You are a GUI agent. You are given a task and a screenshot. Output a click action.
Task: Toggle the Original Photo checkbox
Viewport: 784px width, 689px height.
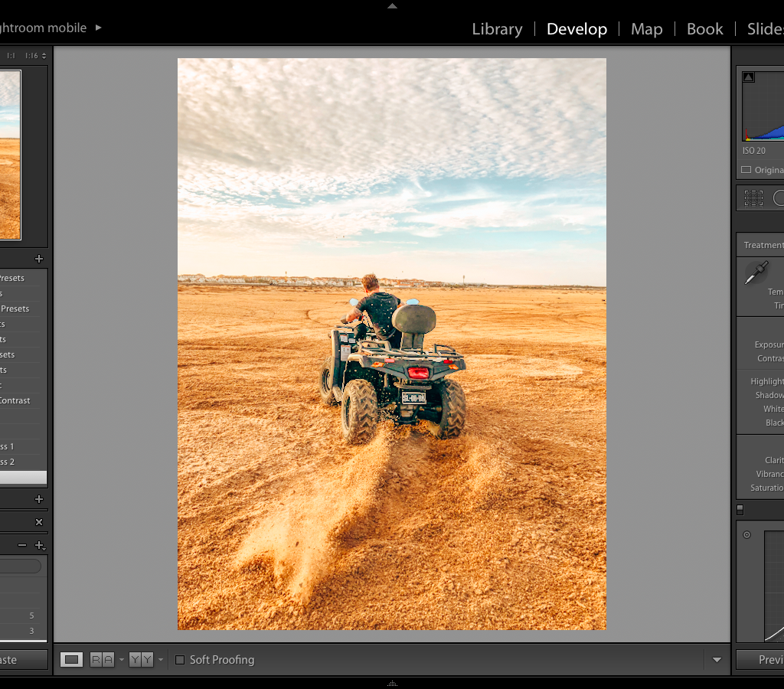pos(746,170)
